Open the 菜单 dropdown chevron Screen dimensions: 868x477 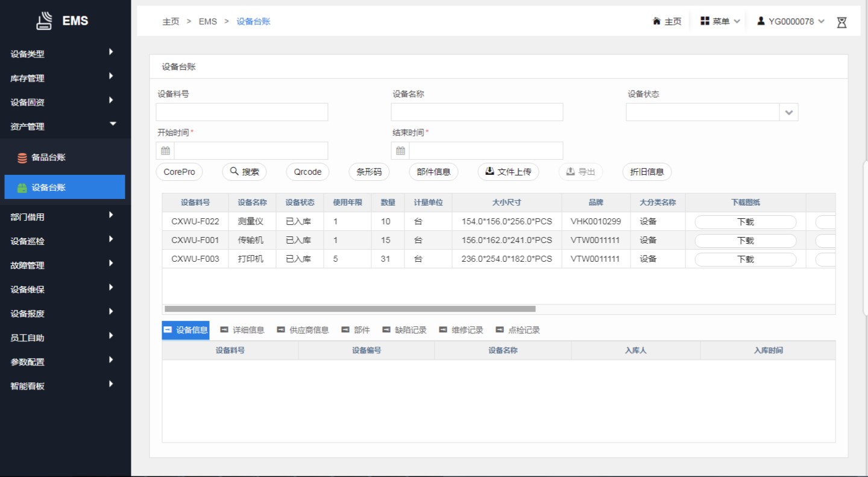737,22
